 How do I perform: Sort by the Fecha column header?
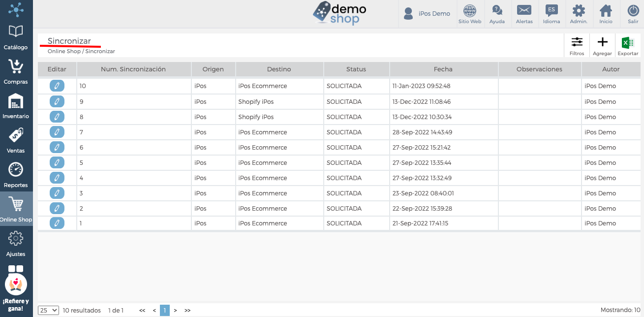(443, 69)
